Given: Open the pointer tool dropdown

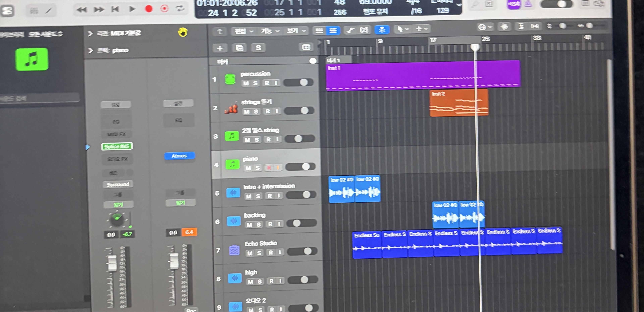Looking at the screenshot, I should tap(403, 29).
